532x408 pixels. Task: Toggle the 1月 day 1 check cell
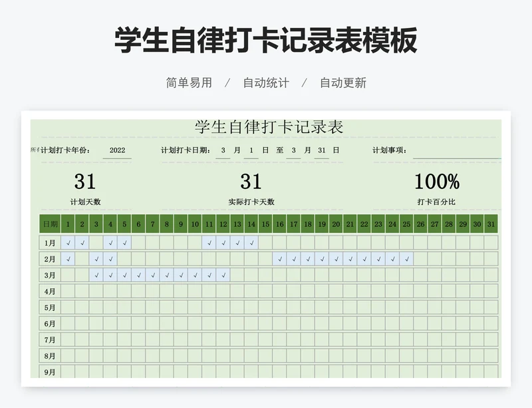[68, 243]
